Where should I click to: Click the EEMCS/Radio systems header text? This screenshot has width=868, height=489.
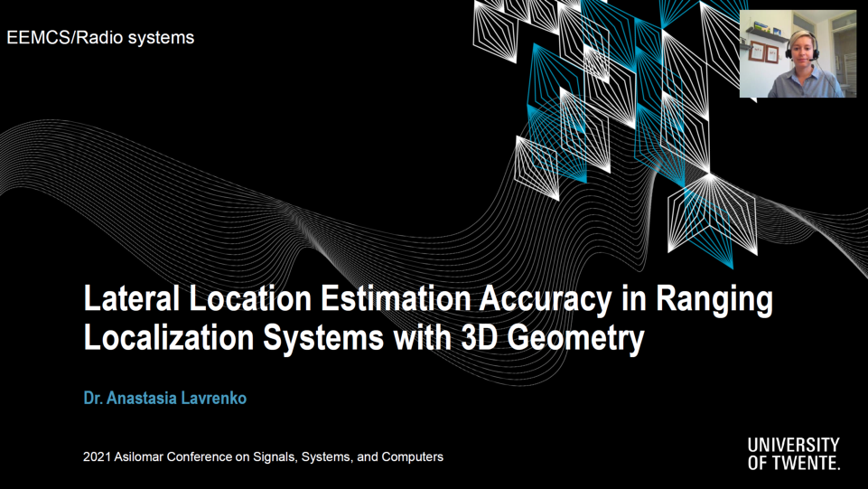tap(100, 38)
